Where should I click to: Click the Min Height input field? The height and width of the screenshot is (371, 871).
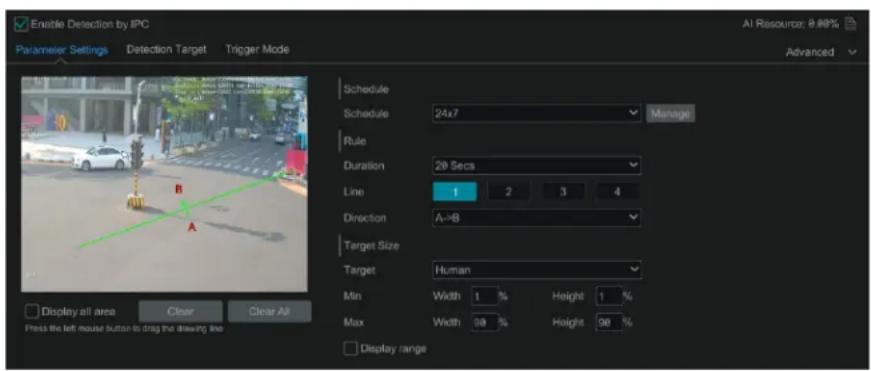click(608, 297)
